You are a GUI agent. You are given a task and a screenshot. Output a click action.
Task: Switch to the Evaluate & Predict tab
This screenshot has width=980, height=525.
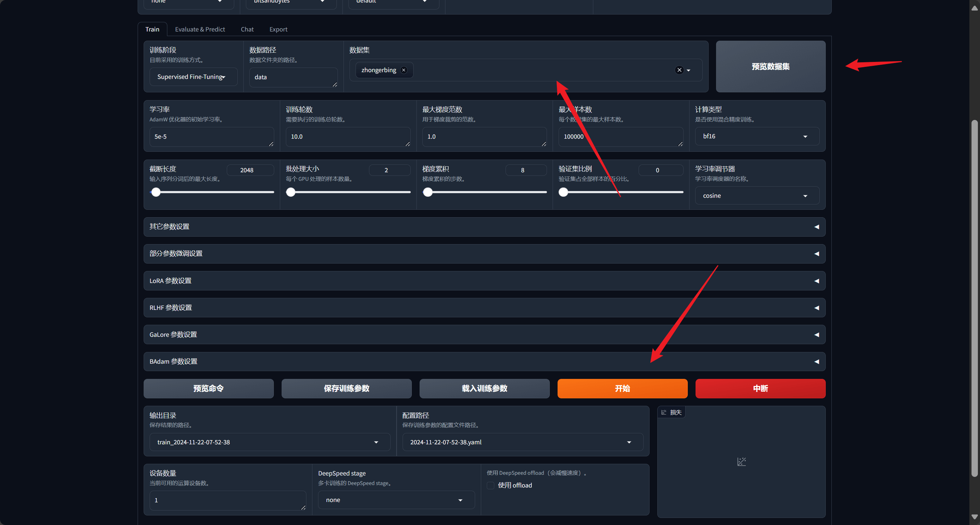pyautogui.click(x=200, y=29)
